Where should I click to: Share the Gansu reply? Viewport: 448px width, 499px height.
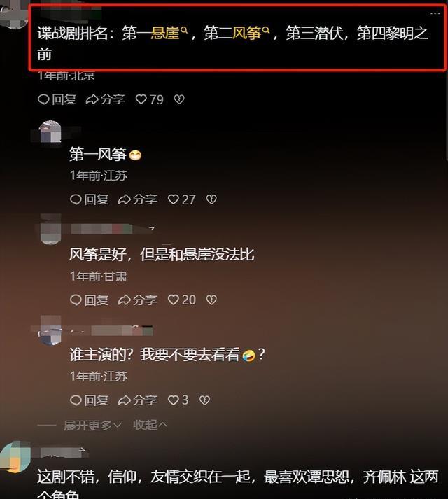[x=138, y=300]
